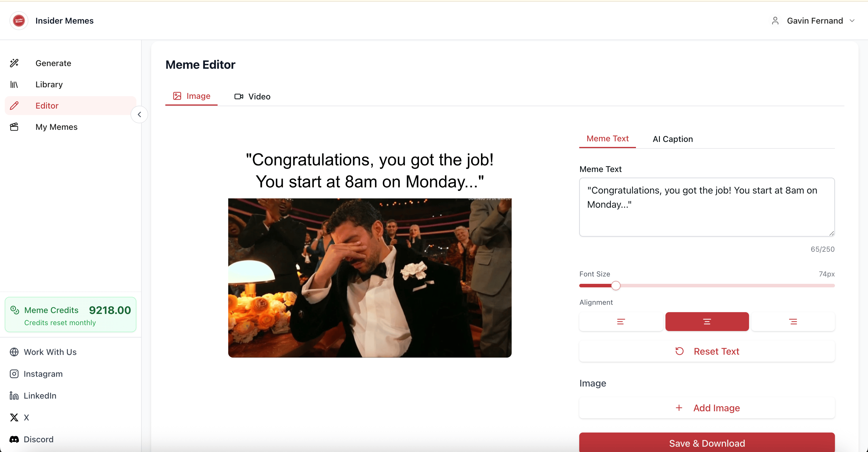
Task: Set text alignment to left
Action: 621,322
